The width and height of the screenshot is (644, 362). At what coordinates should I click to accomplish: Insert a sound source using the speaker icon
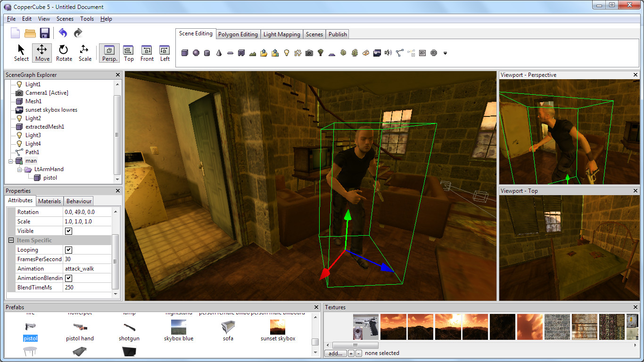387,53
